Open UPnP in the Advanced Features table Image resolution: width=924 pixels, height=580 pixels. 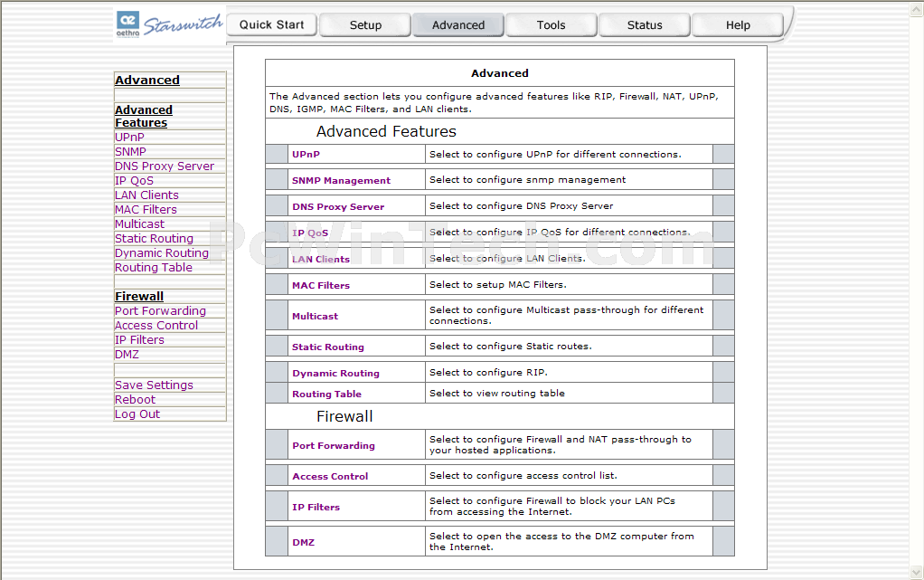pyautogui.click(x=306, y=154)
